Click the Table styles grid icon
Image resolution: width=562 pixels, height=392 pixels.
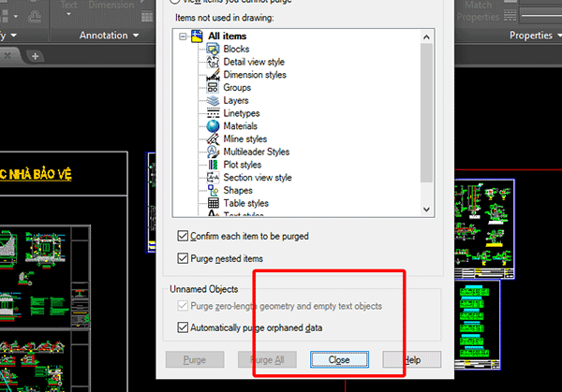(x=213, y=203)
